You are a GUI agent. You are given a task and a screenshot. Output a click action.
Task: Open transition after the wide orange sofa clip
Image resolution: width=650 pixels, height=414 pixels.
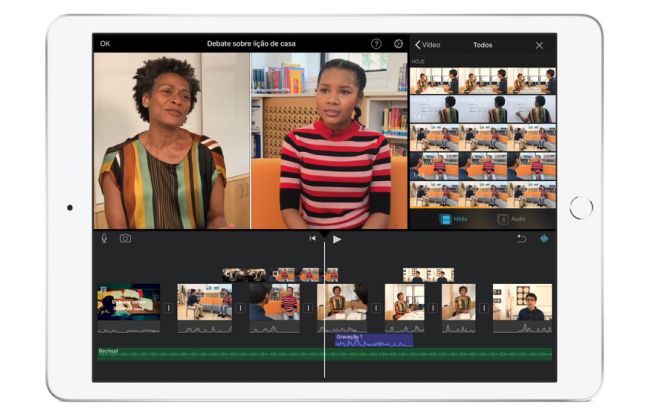click(240, 308)
